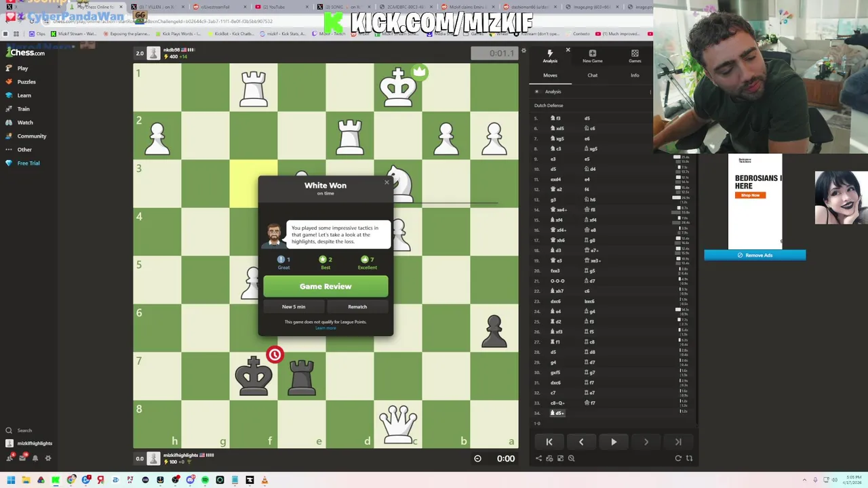Image resolution: width=868 pixels, height=488 pixels.
Task: Close the Analysis panel tab
Action: 568,50
